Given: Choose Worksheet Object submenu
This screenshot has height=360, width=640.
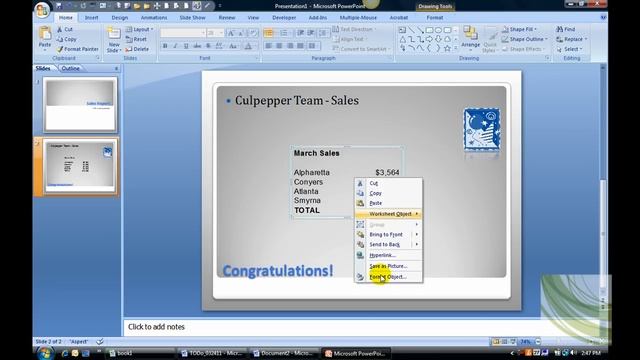Looking at the screenshot, I should pos(388,214).
